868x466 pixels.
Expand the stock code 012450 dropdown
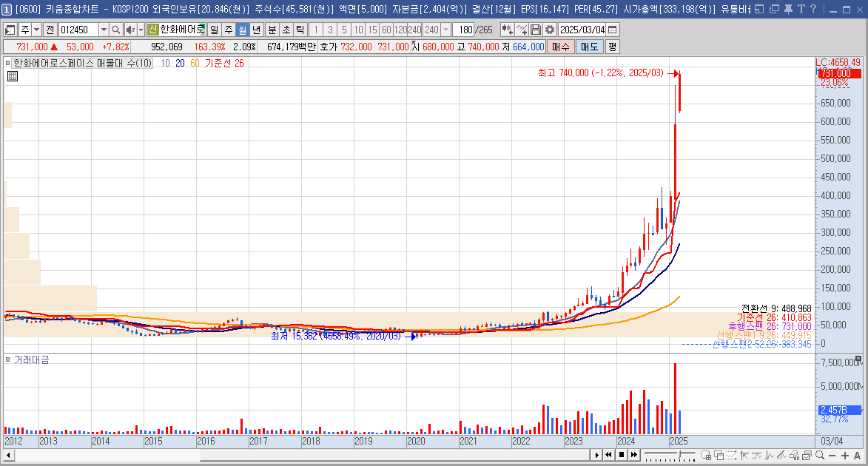click(104, 30)
